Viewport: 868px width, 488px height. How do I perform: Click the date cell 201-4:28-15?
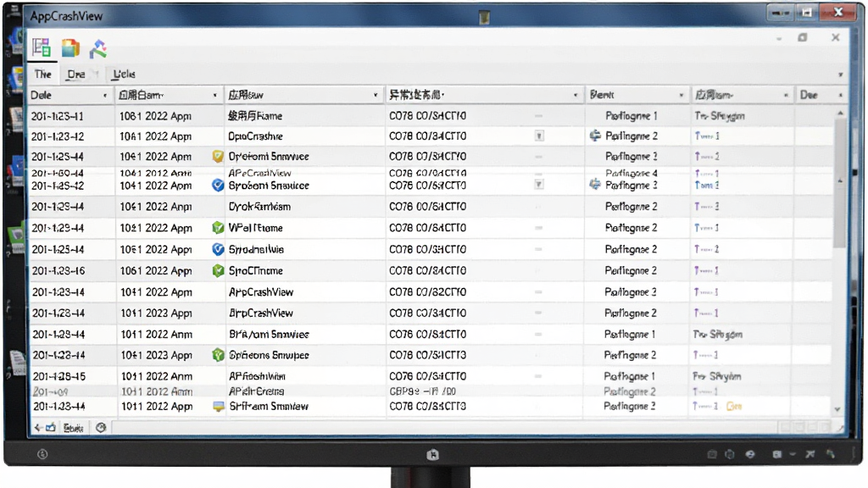pyautogui.click(x=58, y=376)
